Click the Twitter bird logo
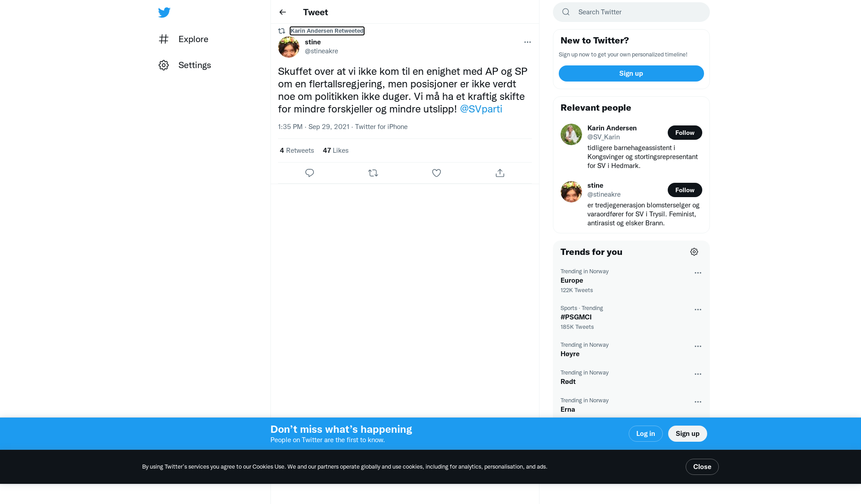861x504 pixels. 164,13
